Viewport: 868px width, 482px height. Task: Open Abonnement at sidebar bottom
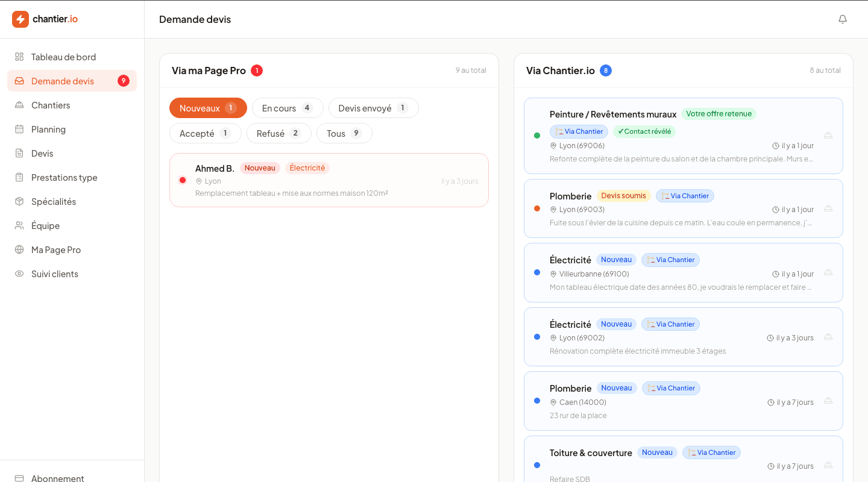click(x=72, y=476)
